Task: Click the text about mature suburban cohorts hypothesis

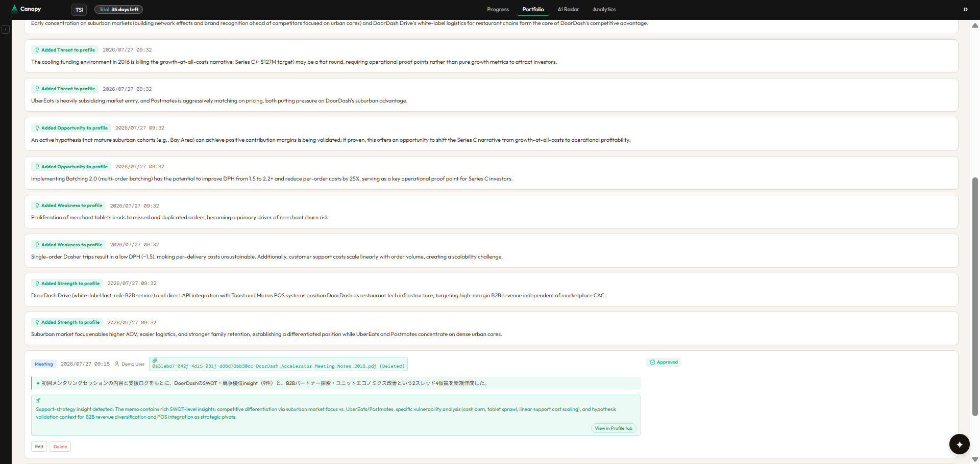Action: click(331, 140)
